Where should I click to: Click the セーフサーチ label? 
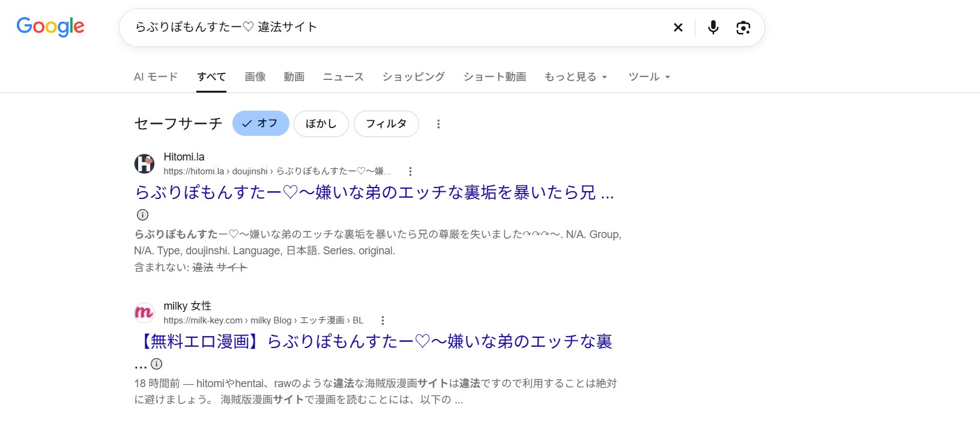[178, 124]
